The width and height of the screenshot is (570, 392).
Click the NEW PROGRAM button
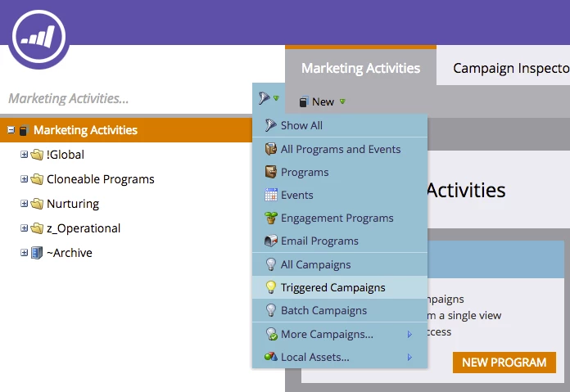coord(504,363)
